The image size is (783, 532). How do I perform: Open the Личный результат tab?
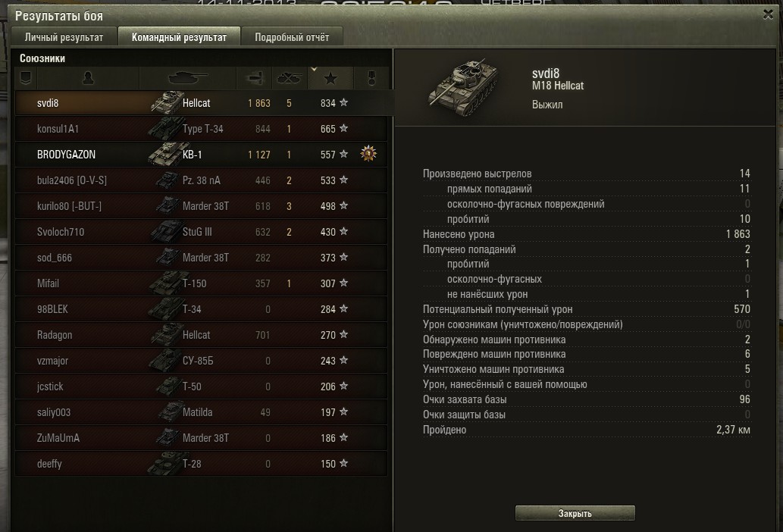coord(64,37)
